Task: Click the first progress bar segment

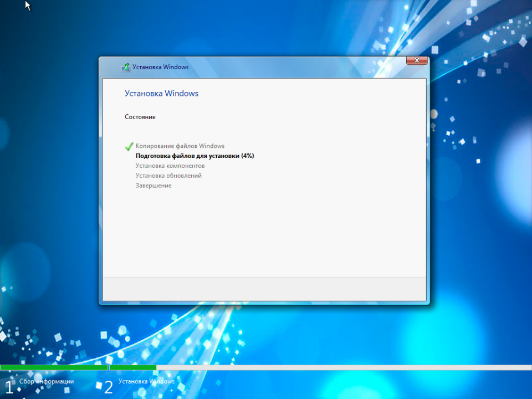Action: pos(54,367)
